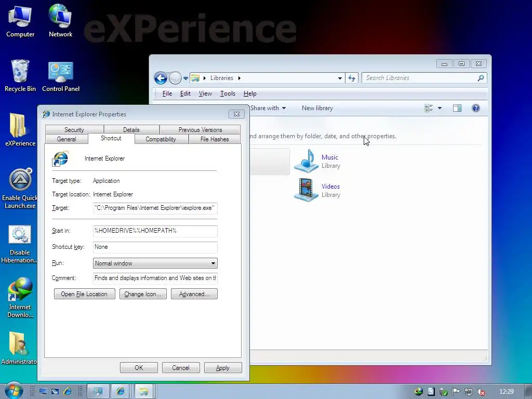This screenshot has width=532, height=399.
Task: Click the Forward button in Libraries window
Action: tap(175, 78)
